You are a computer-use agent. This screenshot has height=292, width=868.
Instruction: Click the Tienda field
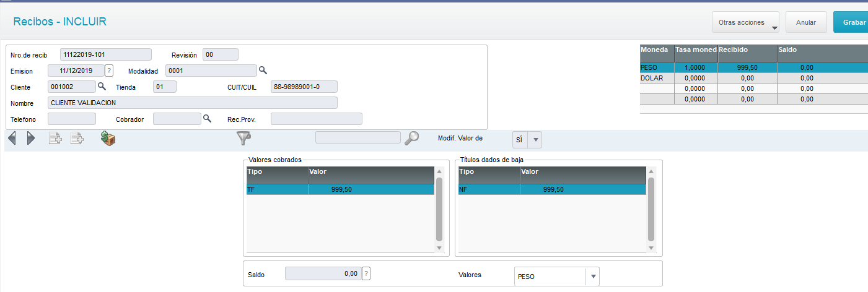(165, 87)
